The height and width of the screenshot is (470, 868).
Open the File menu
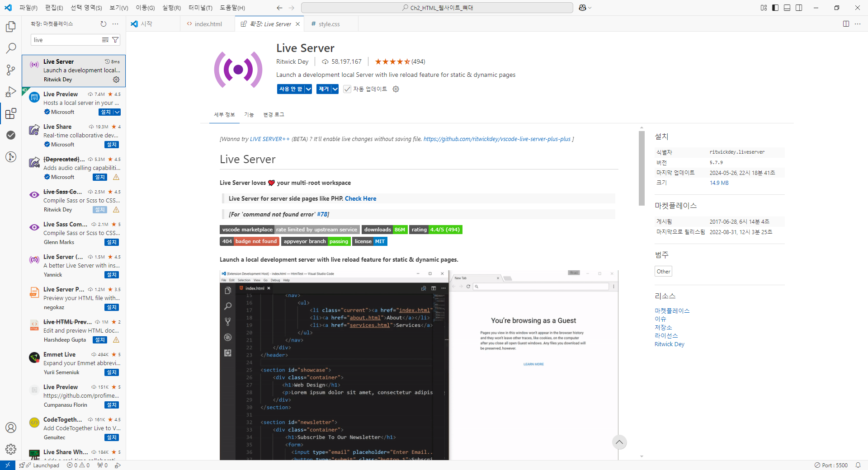tap(28, 8)
